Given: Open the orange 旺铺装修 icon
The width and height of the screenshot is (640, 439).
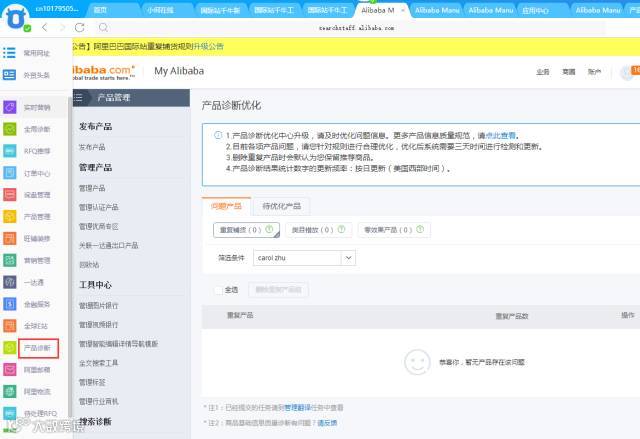Looking at the screenshot, I should pos(10,238).
